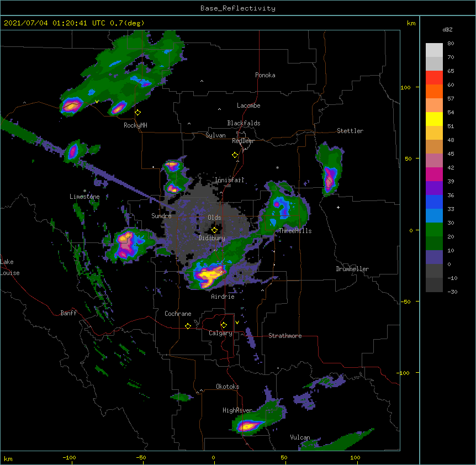
Task: Click the km unit label at top right
Action: tap(411, 23)
